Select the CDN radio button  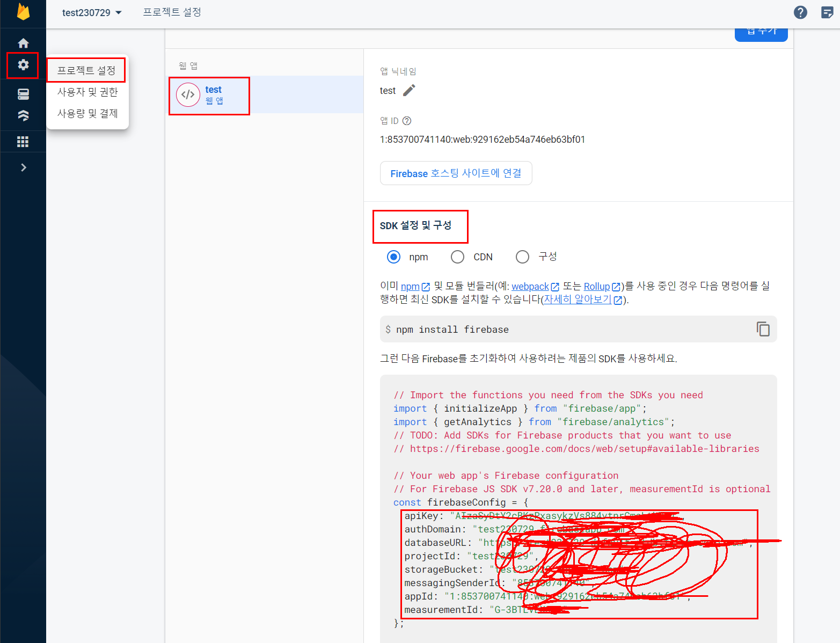[x=457, y=257]
